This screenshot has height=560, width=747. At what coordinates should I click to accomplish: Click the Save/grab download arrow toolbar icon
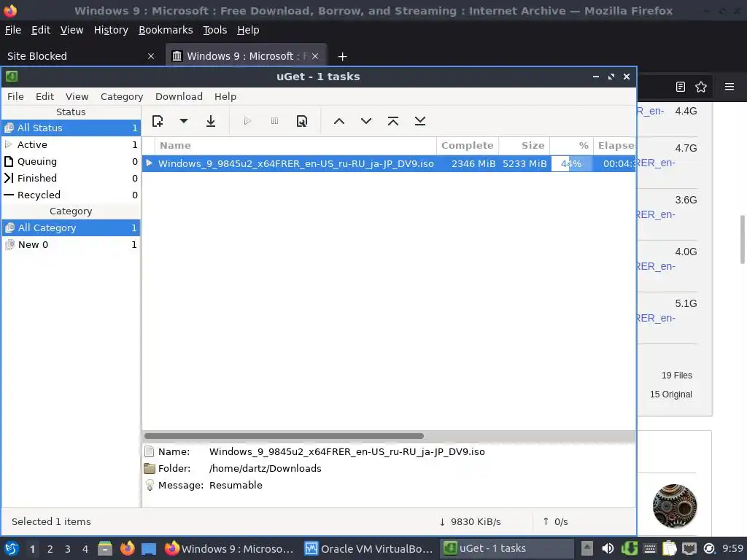click(x=211, y=122)
